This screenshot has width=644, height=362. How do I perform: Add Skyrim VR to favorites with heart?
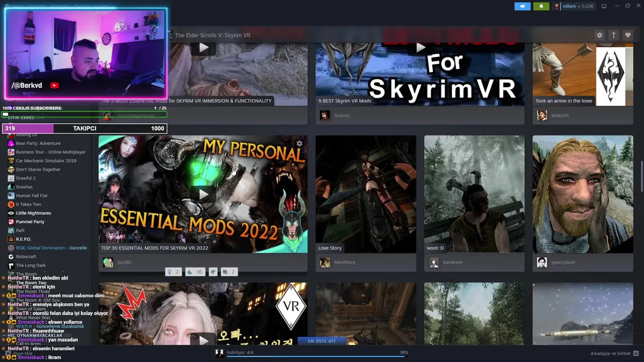point(627,35)
